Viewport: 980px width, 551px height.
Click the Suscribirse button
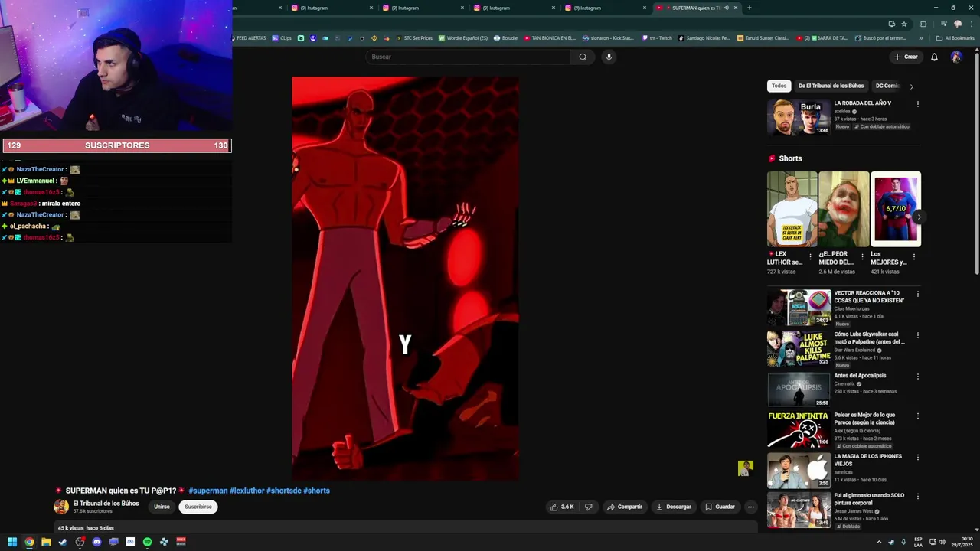(198, 507)
